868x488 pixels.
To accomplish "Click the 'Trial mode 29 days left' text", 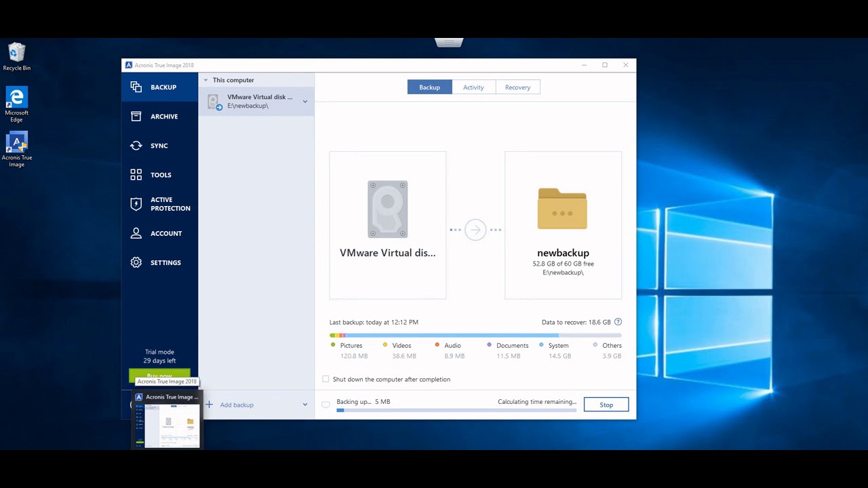I will 159,357.
